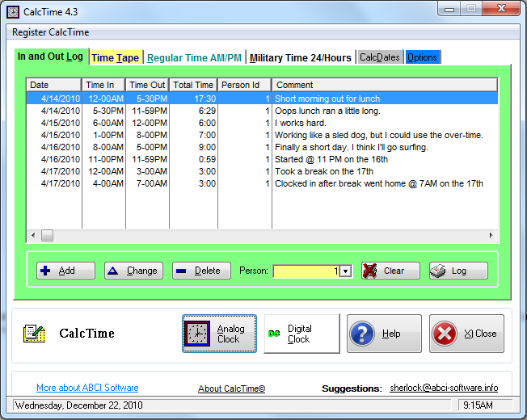This screenshot has height=420, width=527.
Task: Open the Analog Clock button
Action: (x=219, y=334)
